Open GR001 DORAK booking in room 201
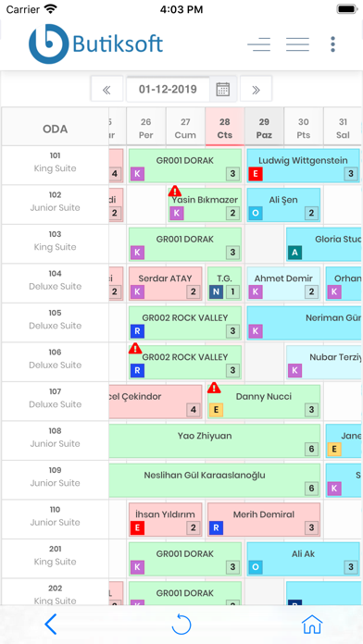The height and width of the screenshot is (644, 363). [x=185, y=559]
